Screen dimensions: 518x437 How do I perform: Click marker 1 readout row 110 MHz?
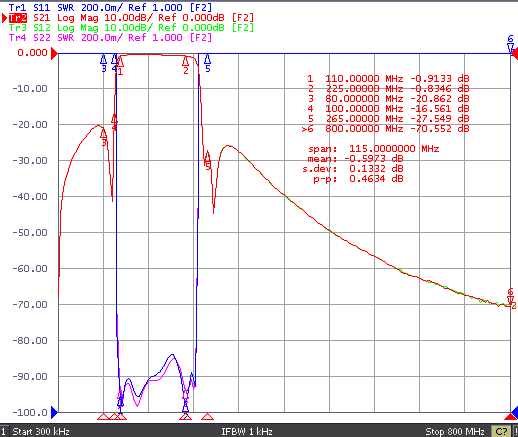[x=388, y=79]
